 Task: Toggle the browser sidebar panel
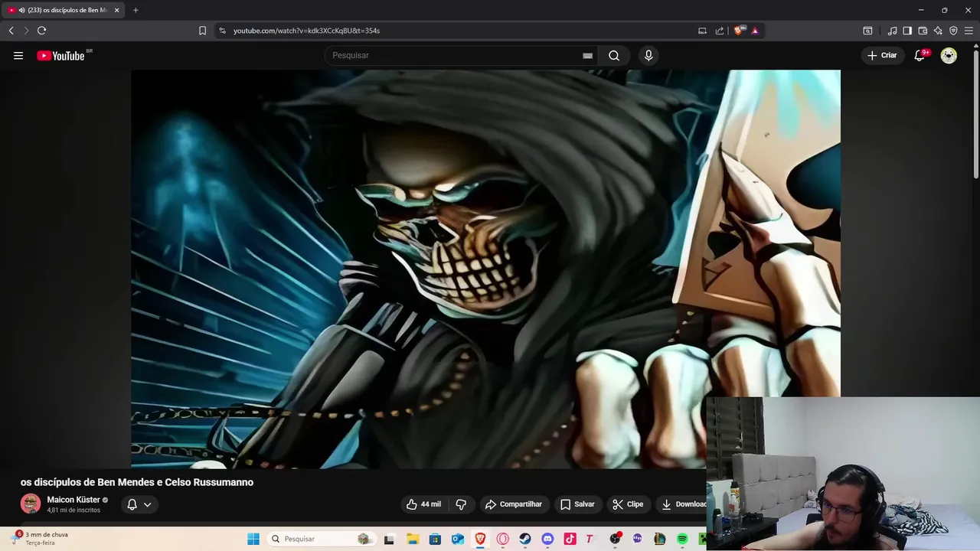[907, 31]
